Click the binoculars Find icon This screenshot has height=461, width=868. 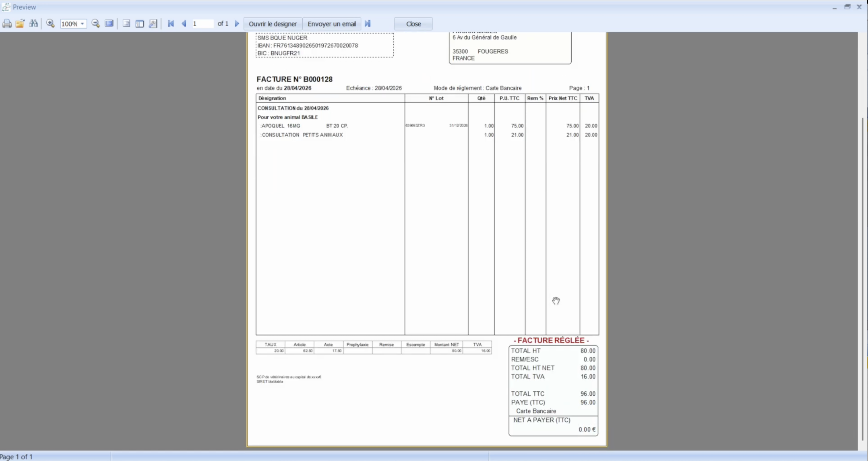pyautogui.click(x=33, y=24)
